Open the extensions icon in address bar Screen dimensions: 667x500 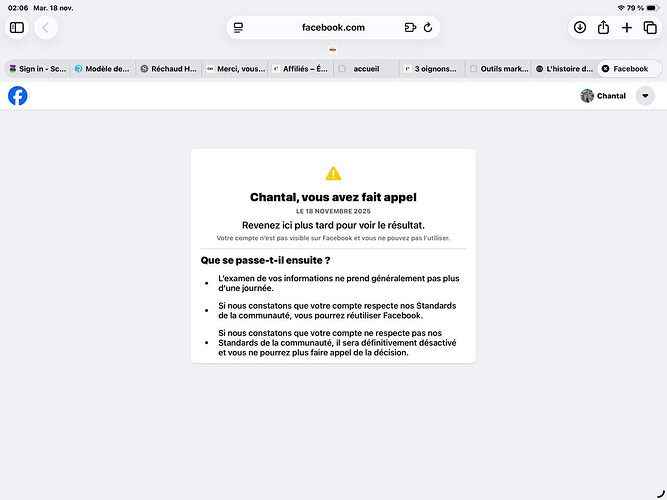pos(410,28)
